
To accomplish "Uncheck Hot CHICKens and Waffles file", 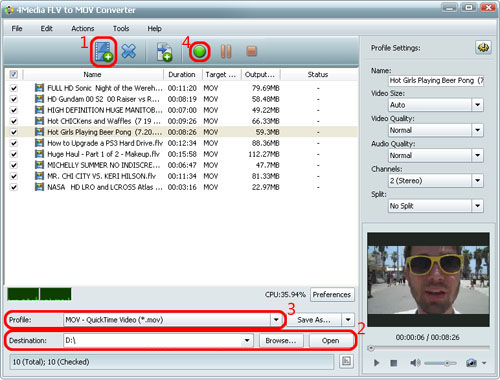I will pos(14,121).
